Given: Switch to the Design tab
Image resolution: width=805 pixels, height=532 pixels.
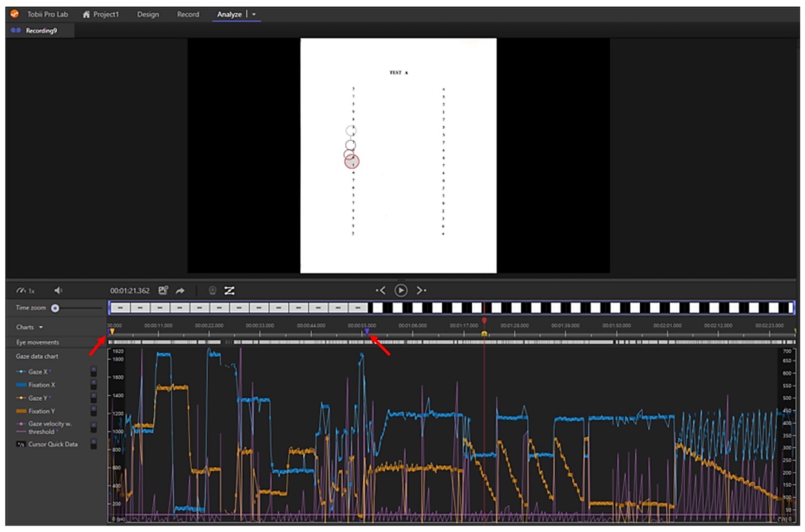Looking at the screenshot, I should point(148,15).
